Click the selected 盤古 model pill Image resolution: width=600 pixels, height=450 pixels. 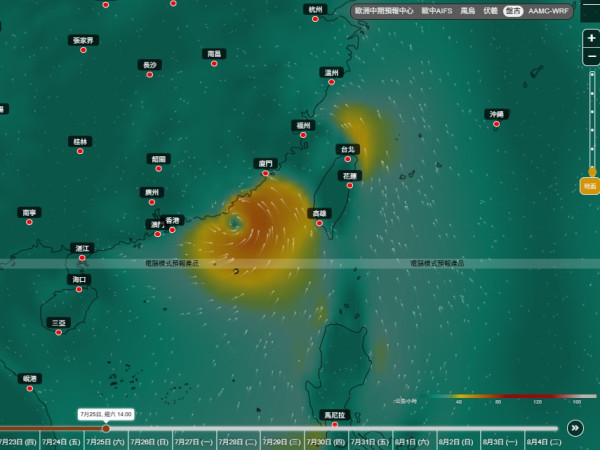[x=513, y=11]
